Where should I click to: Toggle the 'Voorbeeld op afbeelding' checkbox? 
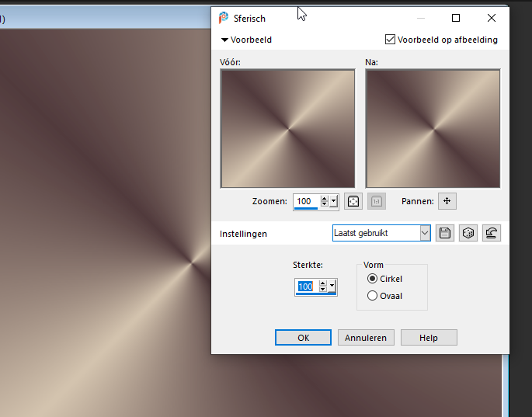click(391, 40)
